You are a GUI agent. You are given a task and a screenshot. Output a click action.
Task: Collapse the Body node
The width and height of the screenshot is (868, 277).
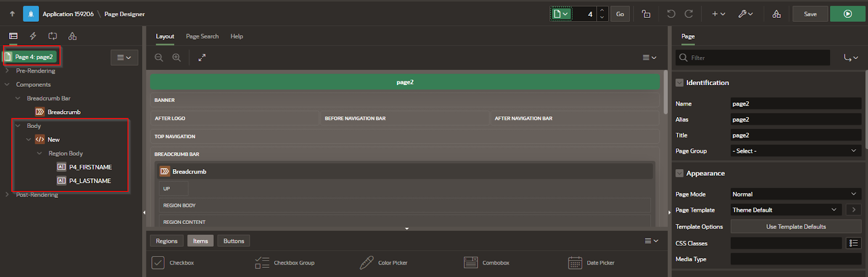click(x=18, y=126)
